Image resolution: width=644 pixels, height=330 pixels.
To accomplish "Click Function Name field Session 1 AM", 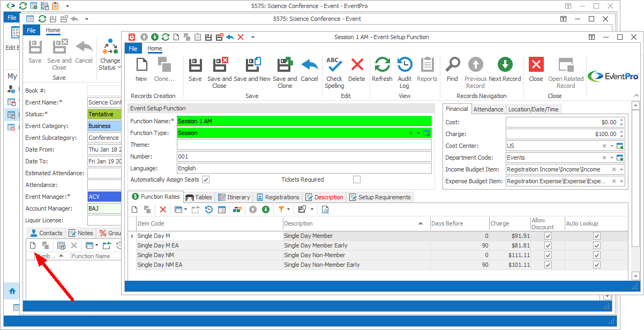I will tap(304, 121).
